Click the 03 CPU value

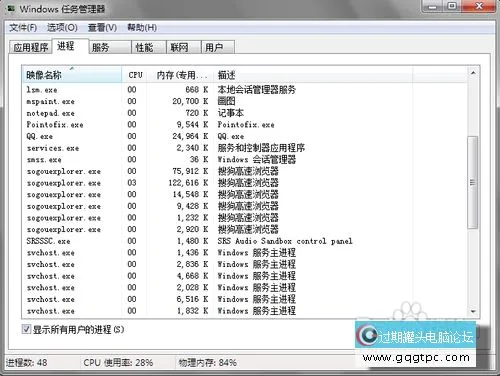point(132,183)
